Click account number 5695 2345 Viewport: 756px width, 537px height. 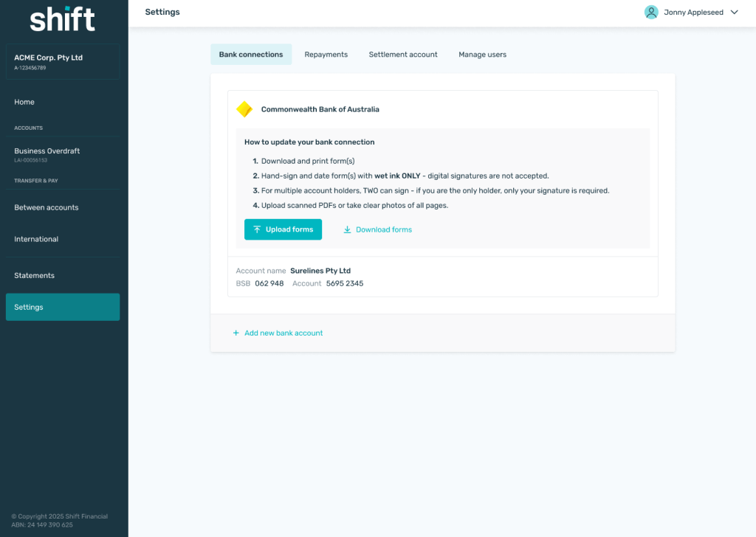[345, 284]
